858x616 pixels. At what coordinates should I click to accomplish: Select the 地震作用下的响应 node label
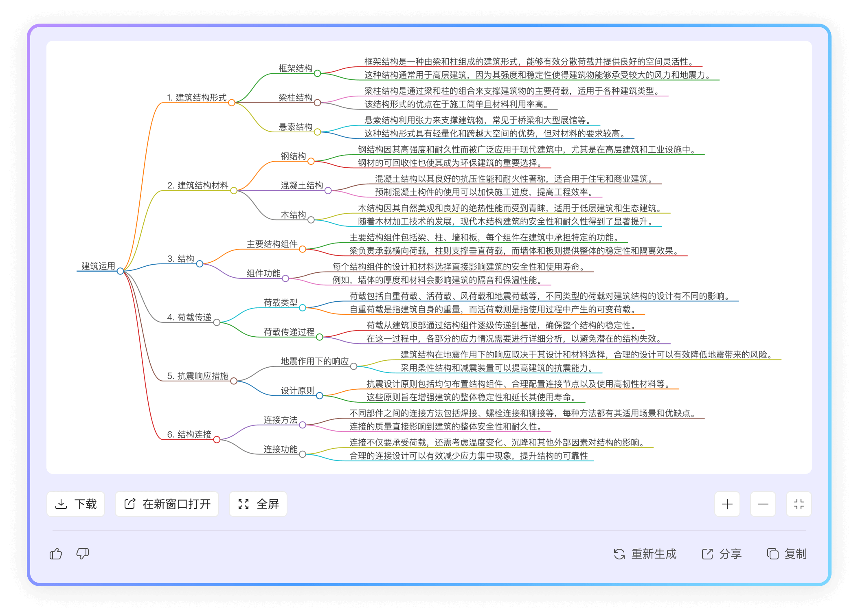click(x=315, y=361)
